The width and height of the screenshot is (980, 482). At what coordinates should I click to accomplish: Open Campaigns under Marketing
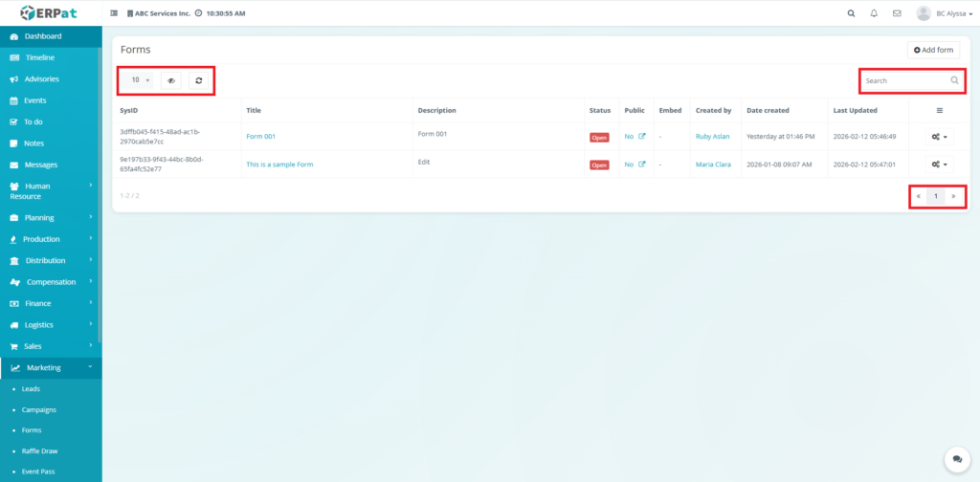(39, 409)
